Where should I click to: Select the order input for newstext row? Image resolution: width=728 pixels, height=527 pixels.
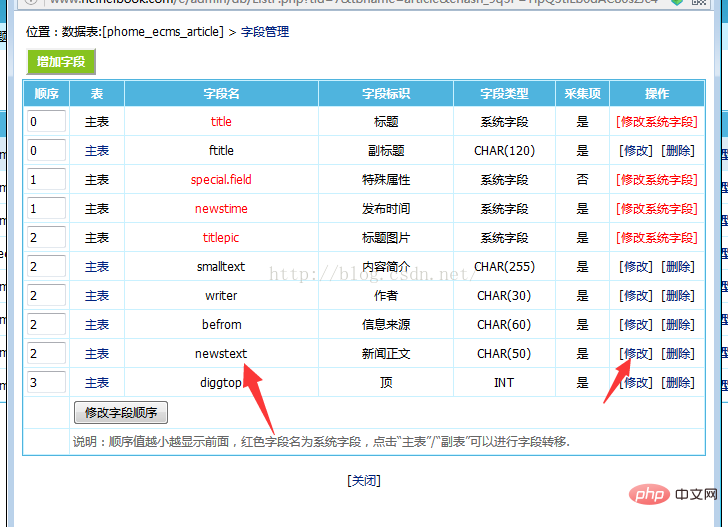click(x=47, y=354)
